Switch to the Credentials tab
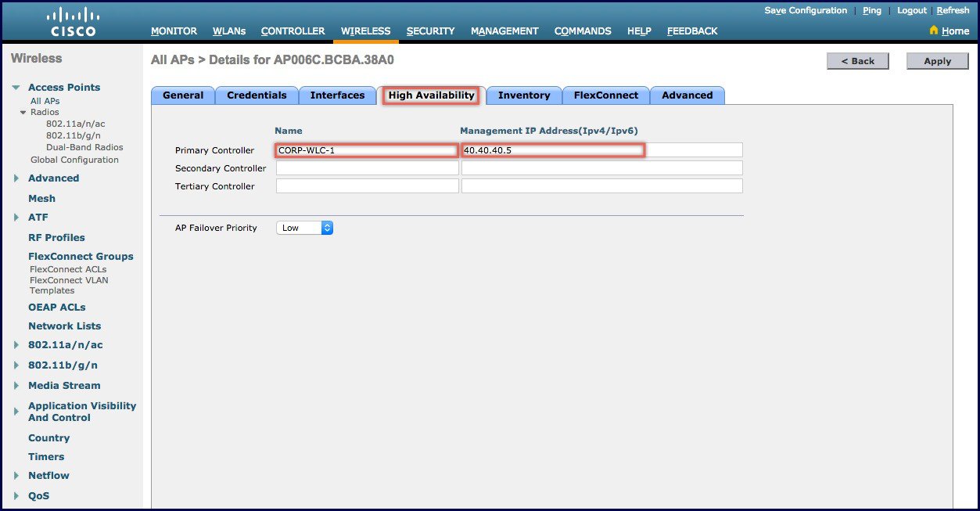 (257, 95)
